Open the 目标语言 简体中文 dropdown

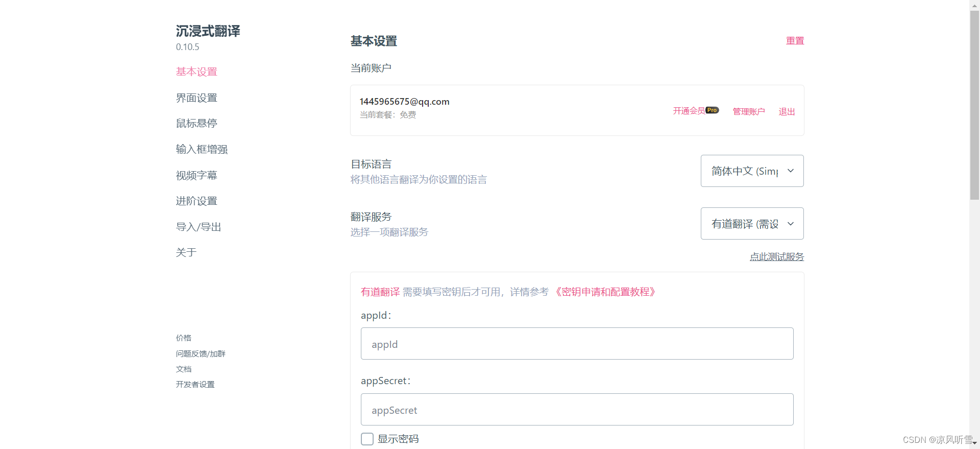coord(752,171)
